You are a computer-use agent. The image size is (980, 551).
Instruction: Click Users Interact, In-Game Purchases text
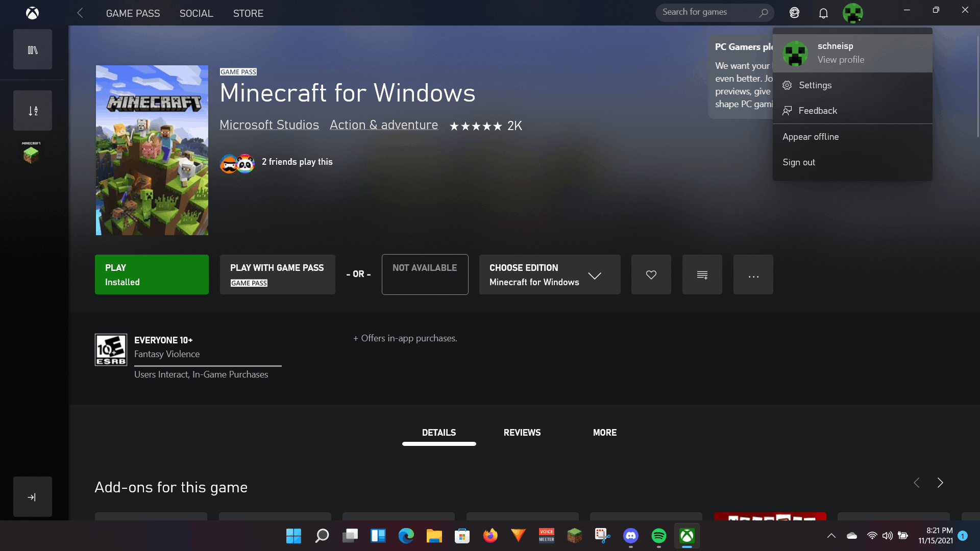coord(201,374)
